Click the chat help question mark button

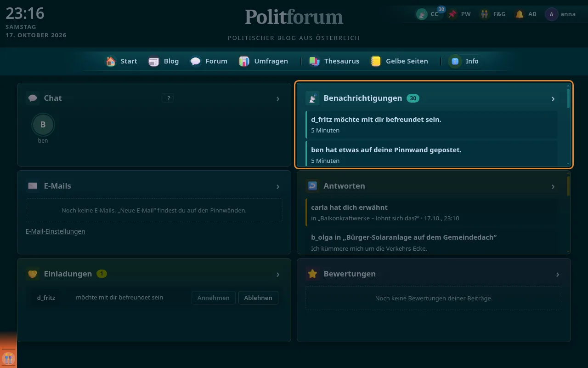click(x=168, y=98)
